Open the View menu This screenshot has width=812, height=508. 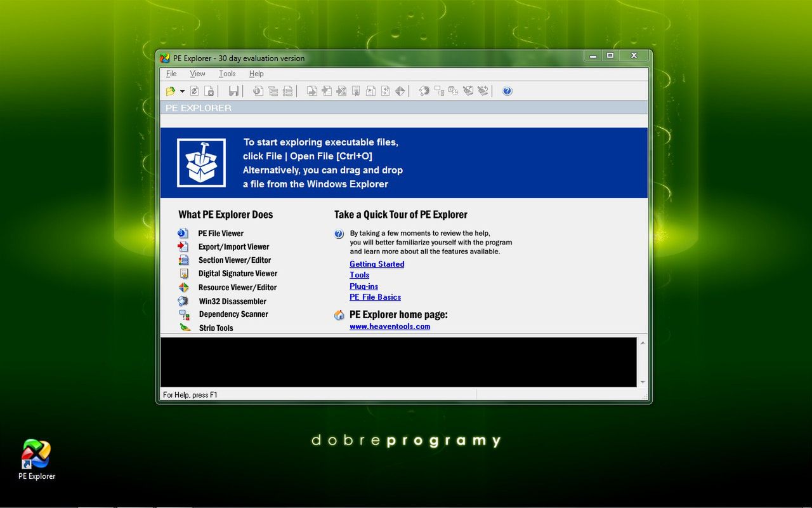point(197,74)
